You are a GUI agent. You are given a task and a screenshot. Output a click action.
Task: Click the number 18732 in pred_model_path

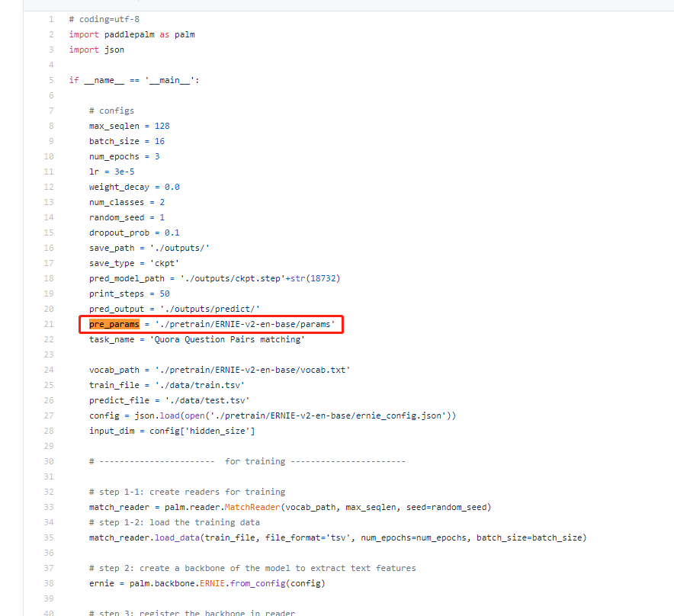point(323,278)
